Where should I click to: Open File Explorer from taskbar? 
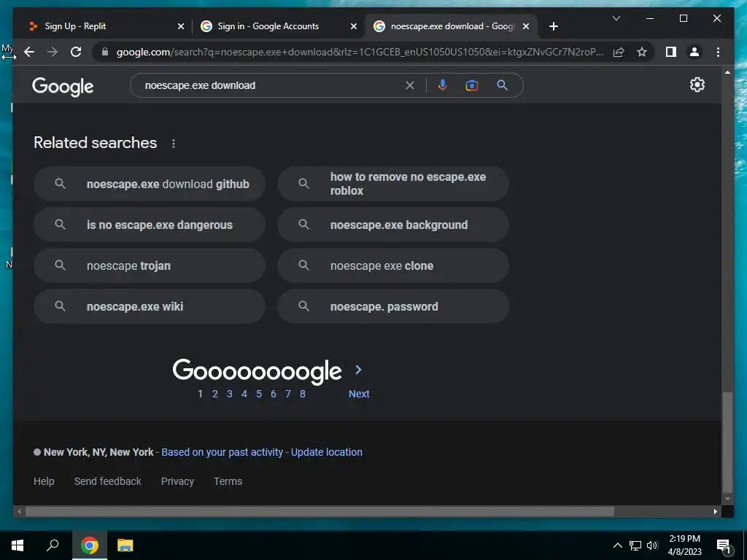(125, 545)
